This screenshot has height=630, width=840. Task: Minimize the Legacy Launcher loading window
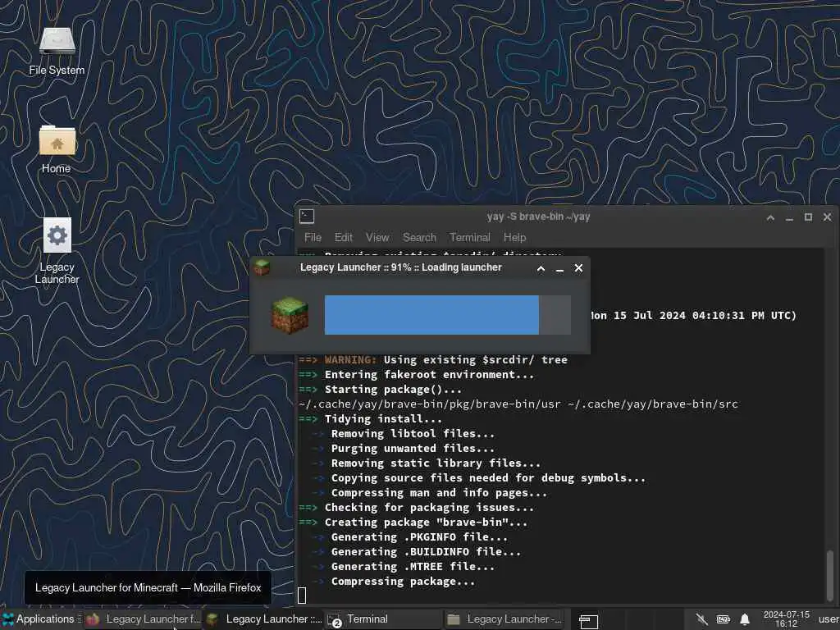(559, 268)
